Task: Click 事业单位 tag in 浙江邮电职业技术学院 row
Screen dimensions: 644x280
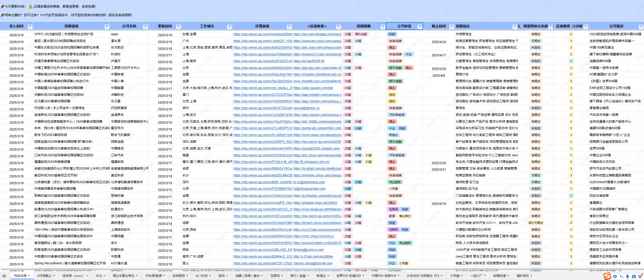Action: tap(405, 216)
